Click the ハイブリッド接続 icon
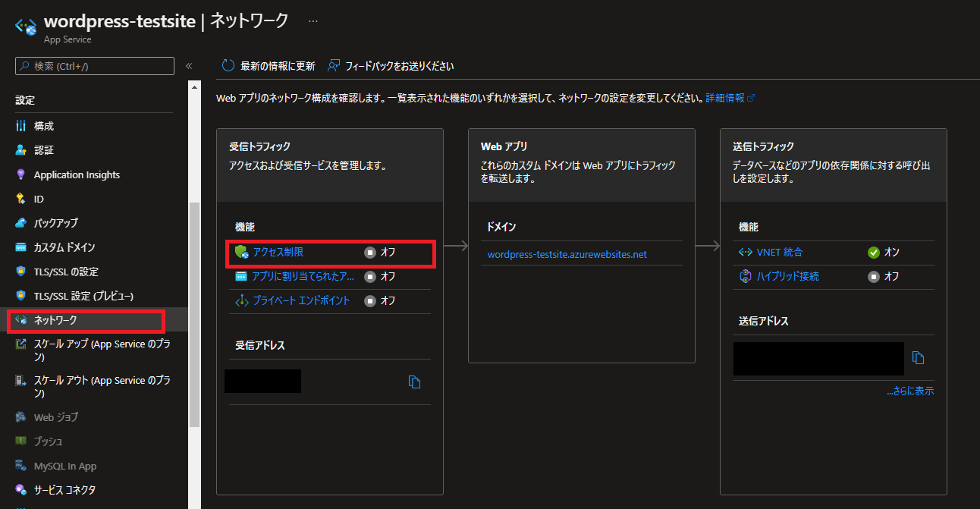Screen dimensions: 980x509 pos(746,276)
